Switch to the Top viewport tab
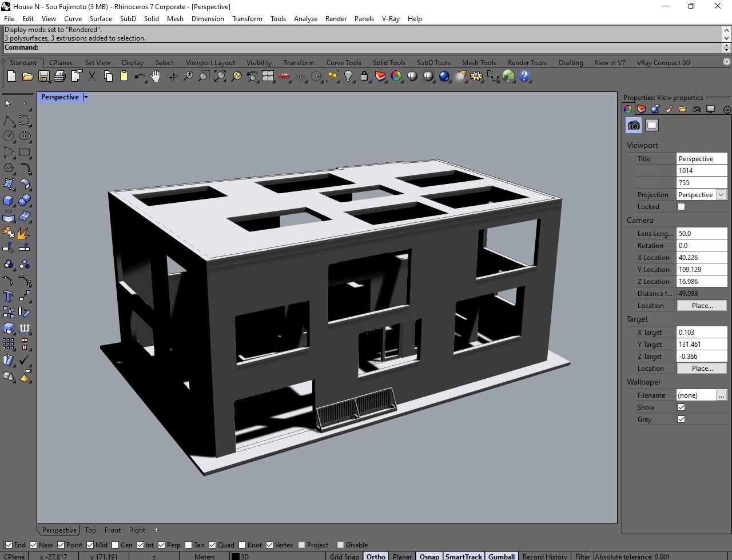 pos(90,530)
